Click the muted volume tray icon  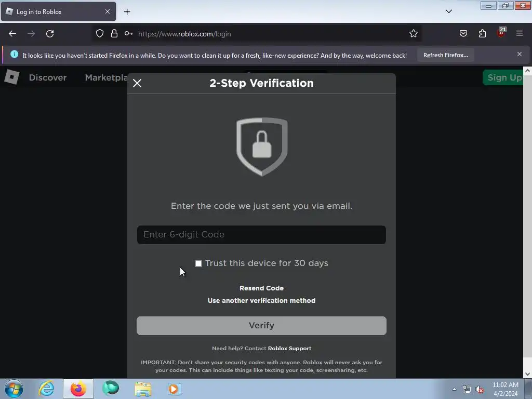[x=480, y=390]
